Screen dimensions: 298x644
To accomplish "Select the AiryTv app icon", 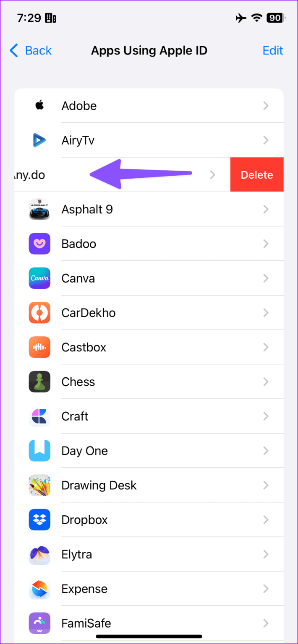I will (x=39, y=140).
